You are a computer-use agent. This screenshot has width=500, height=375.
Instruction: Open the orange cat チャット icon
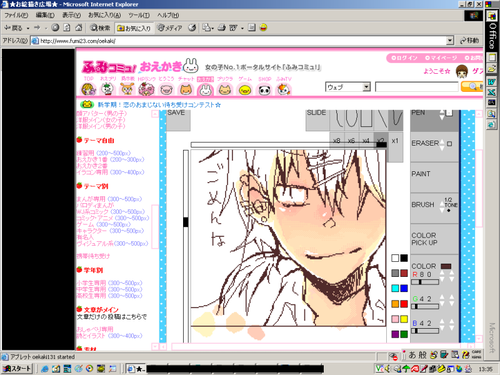[186, 89]
